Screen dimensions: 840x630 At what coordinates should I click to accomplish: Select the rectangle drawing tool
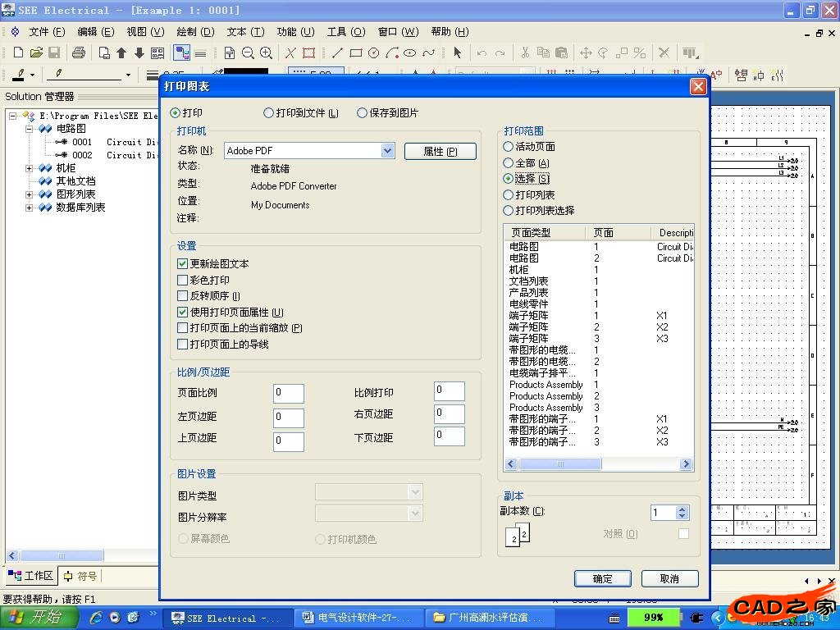coord(356,52)
